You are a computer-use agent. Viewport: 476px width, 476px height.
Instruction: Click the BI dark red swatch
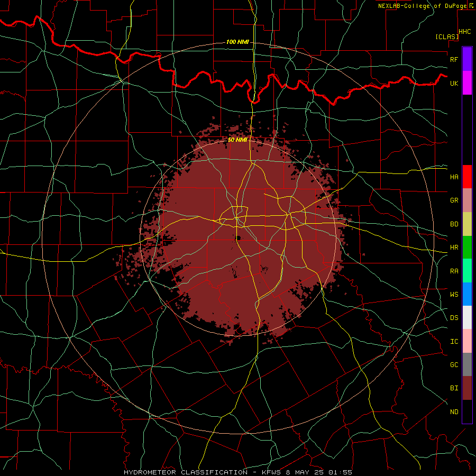coord(467,388)
